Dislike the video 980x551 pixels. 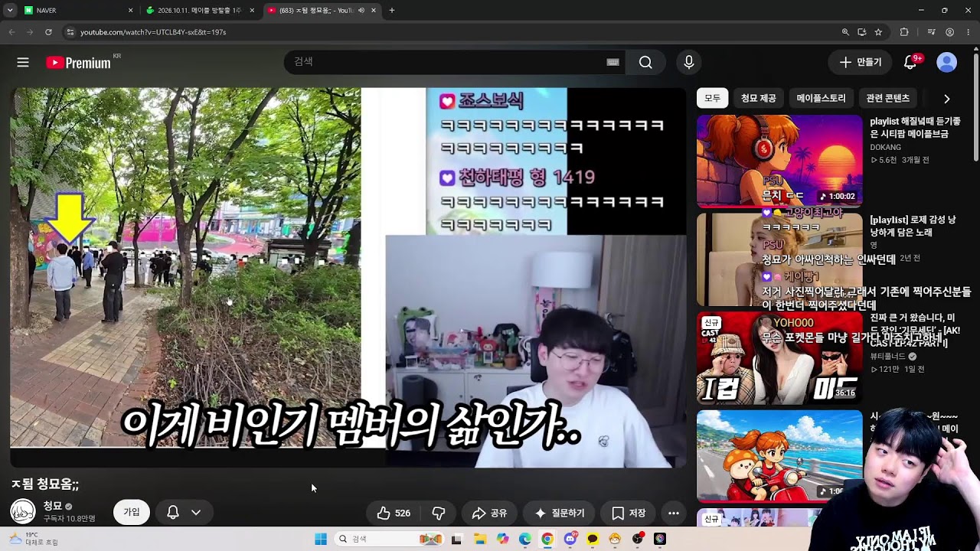click(x=439, y=513)
